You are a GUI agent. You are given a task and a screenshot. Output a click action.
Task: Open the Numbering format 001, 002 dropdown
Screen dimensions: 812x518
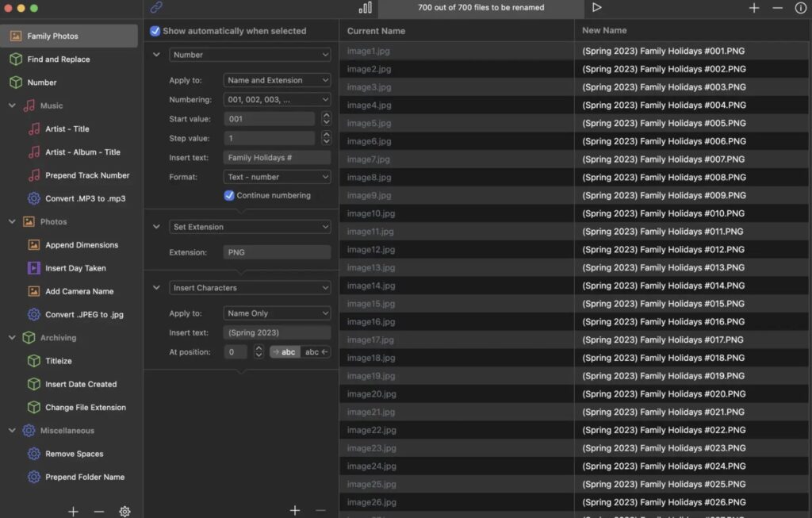coord(277,100)
